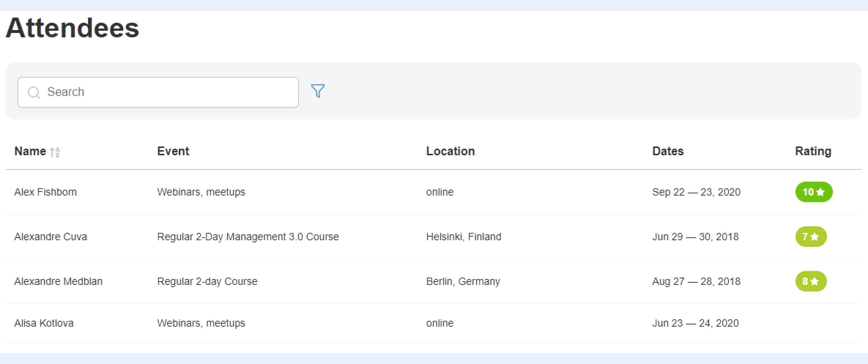
Task: Click online location in Alisa Kotlova row
Action: (x=440, y=323)
